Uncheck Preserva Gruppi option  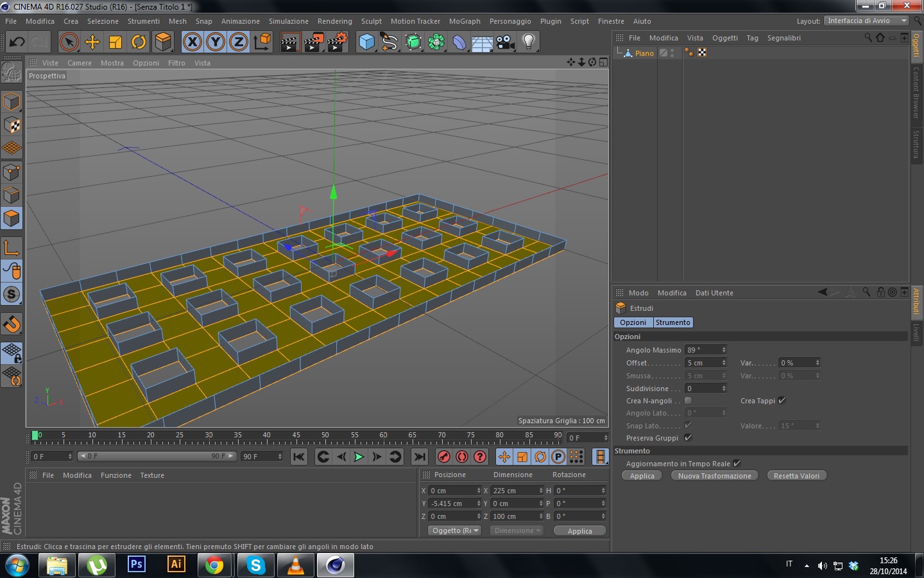tap(688, 438)
